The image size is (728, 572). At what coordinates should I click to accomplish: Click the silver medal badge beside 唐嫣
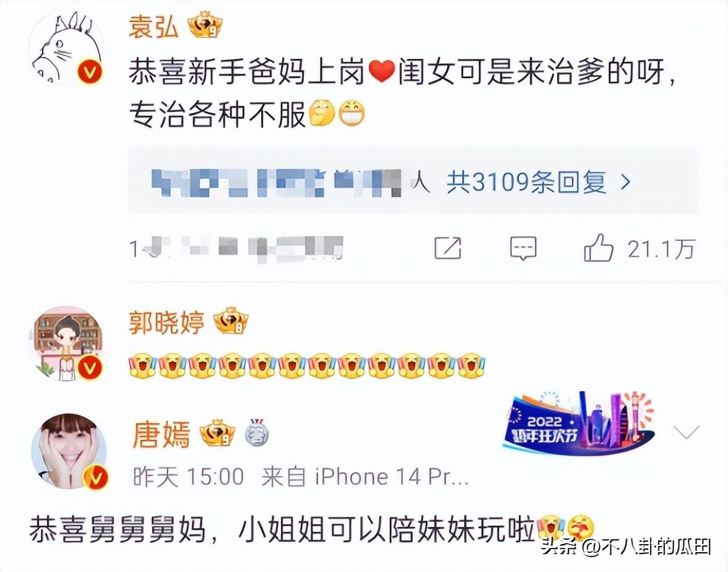pyautogui.click(x=257, y=433)
